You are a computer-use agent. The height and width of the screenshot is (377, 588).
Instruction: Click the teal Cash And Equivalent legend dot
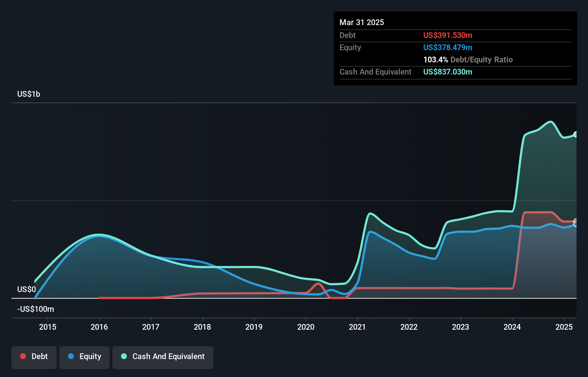(x=123, y=356)
